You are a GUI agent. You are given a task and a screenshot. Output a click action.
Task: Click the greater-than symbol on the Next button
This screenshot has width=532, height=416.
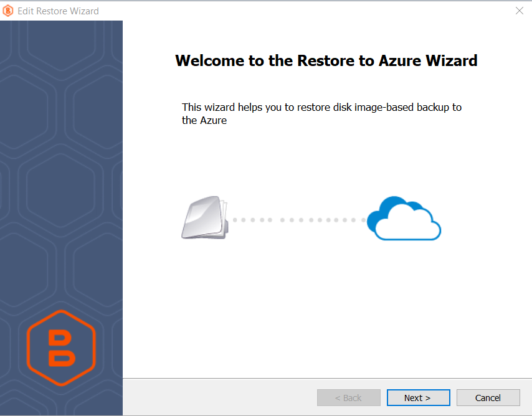click(428, 397)
